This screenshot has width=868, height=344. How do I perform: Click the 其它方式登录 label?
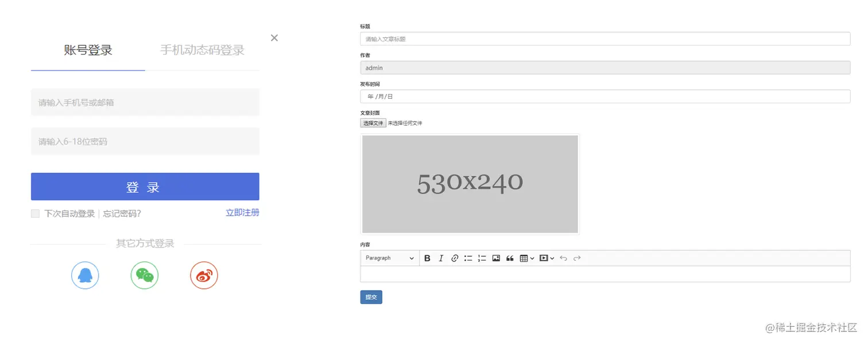pyautogui.click(x=145, y=244)
